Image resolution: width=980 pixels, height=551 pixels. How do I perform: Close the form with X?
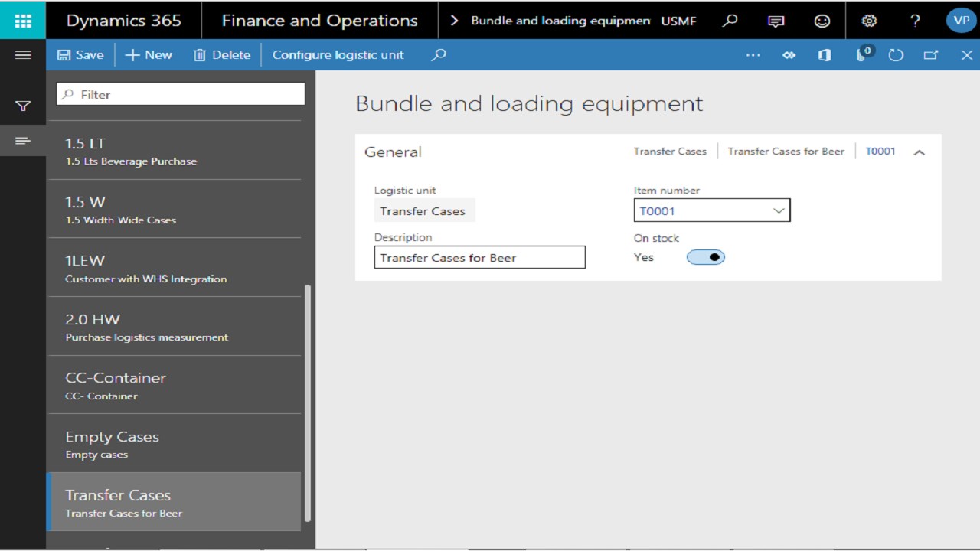click(966, 55)
